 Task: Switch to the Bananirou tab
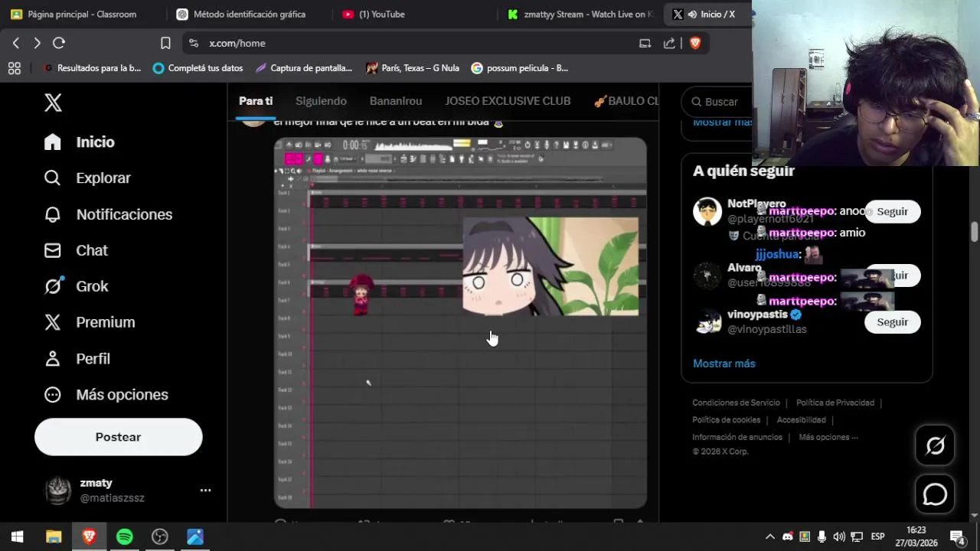click(x=396, y=101)
